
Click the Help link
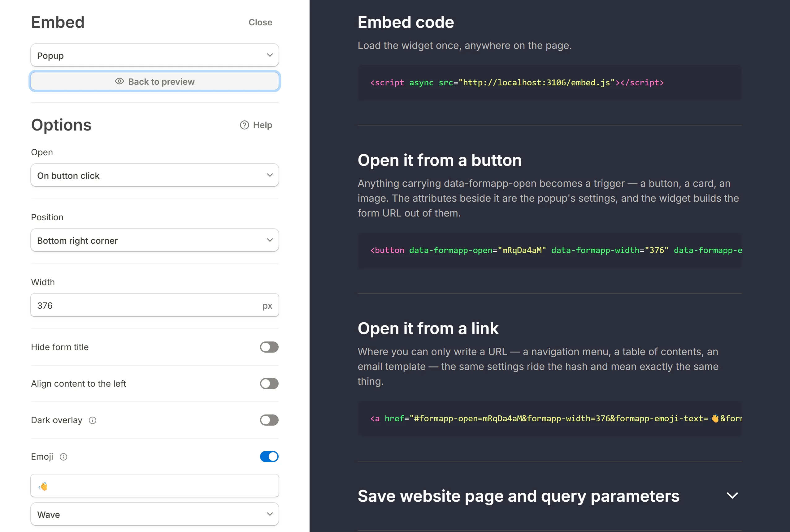click(x=256, y=125)
